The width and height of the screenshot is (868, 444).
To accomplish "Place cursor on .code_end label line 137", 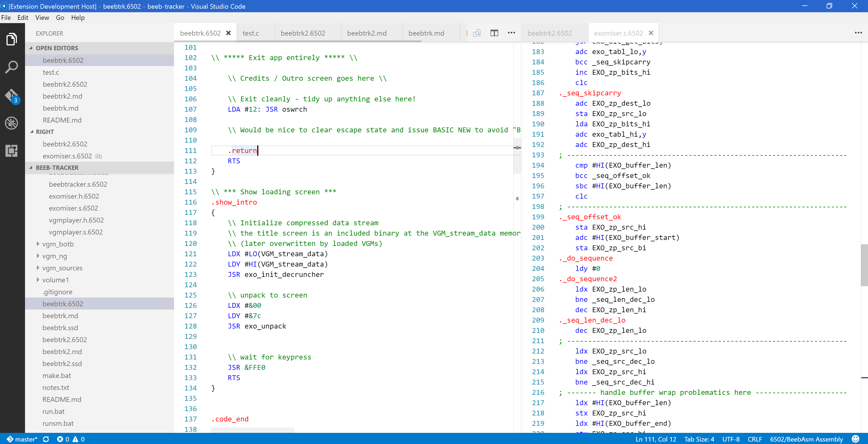I will click(230, 419).
